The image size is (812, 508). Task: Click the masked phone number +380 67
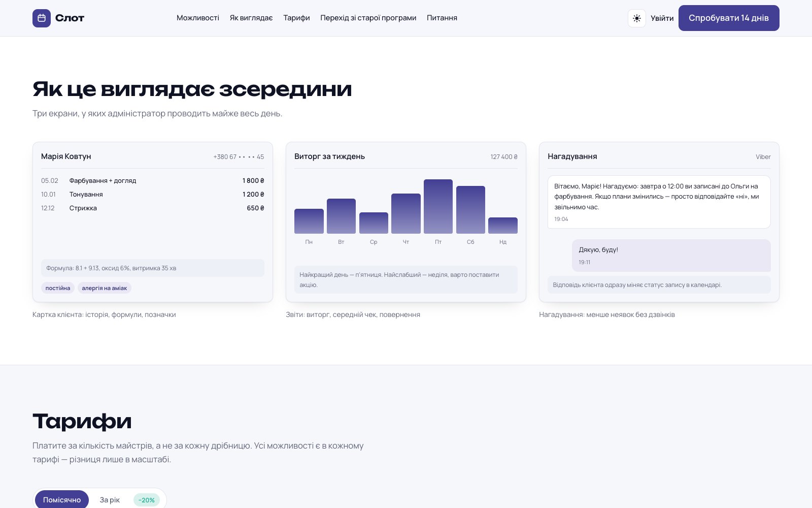tap(239, 157)
